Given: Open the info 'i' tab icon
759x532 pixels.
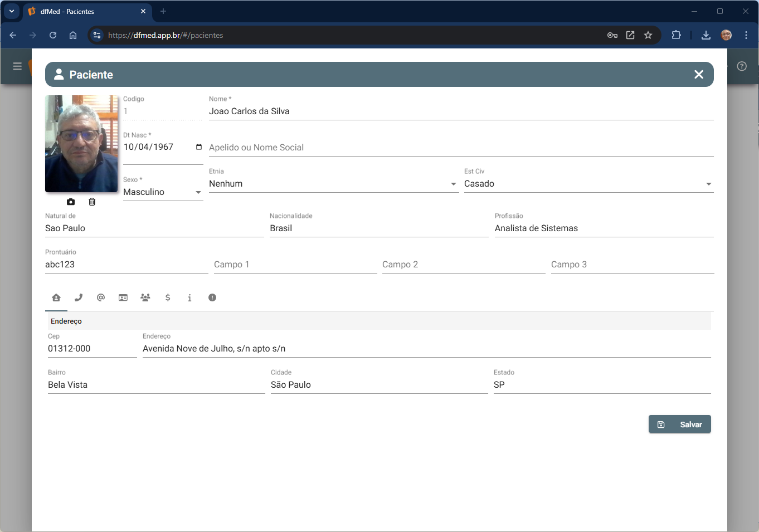Looking at the screenshot, I should [x=189, y=297].
